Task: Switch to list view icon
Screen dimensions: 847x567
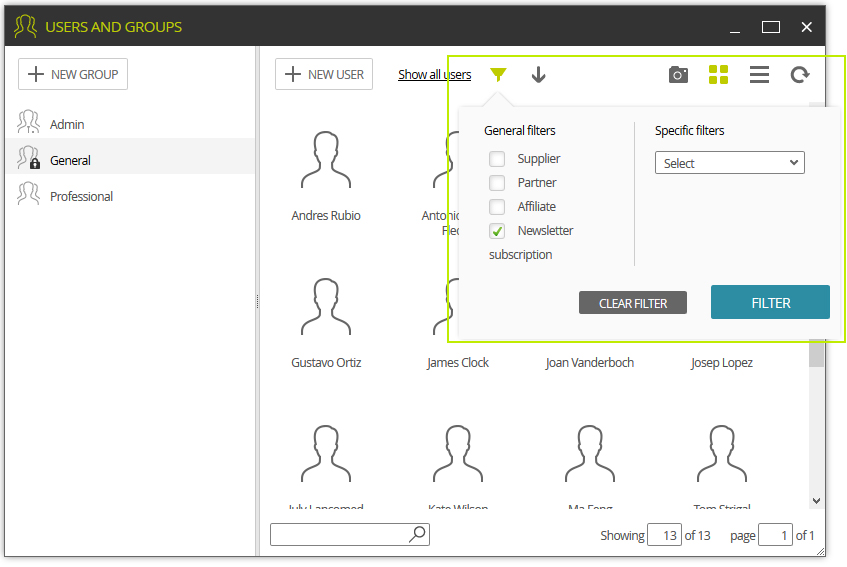Action: click(x=759, y=75)
